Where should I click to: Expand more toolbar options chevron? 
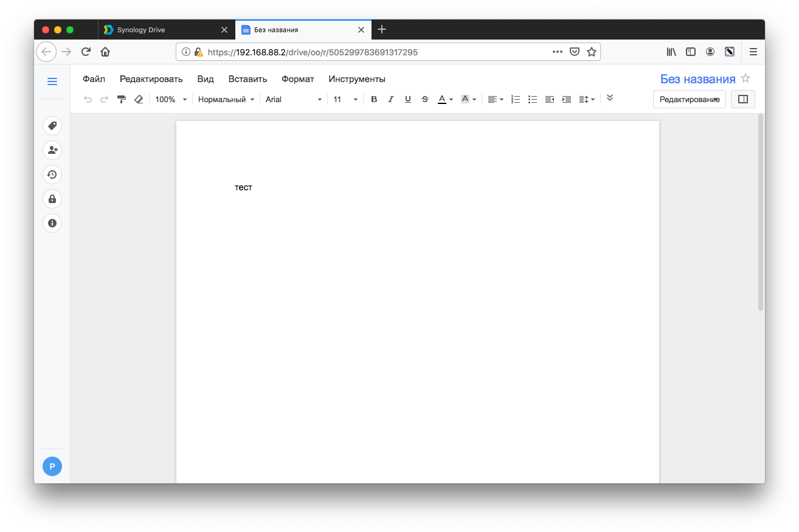(610, 98)
